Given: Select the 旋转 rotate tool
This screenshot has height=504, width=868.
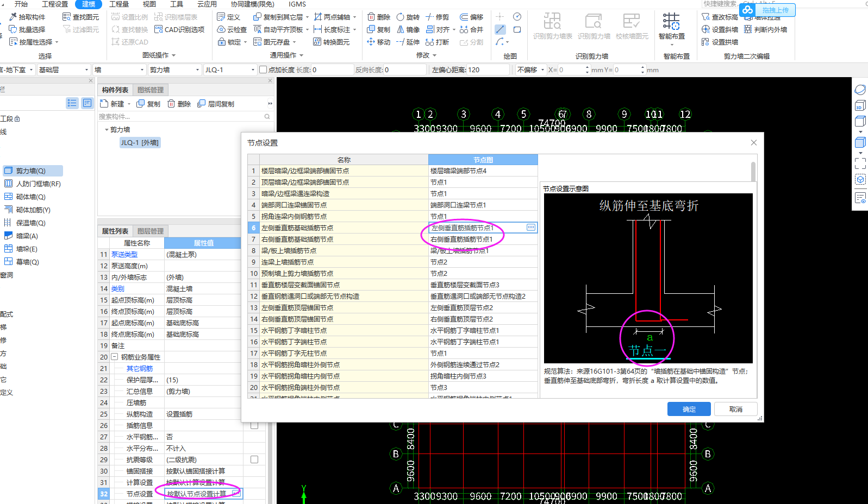Looking at the screenshot, I should coord(408,17).
